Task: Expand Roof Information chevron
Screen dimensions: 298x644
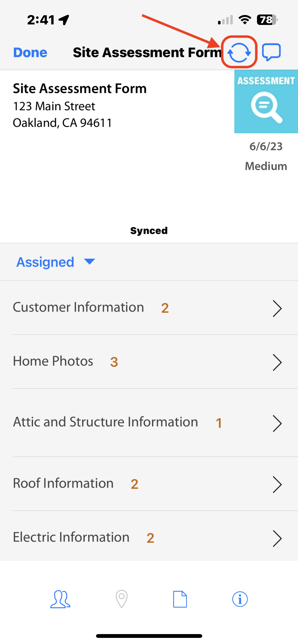Action: click(277, 485)
